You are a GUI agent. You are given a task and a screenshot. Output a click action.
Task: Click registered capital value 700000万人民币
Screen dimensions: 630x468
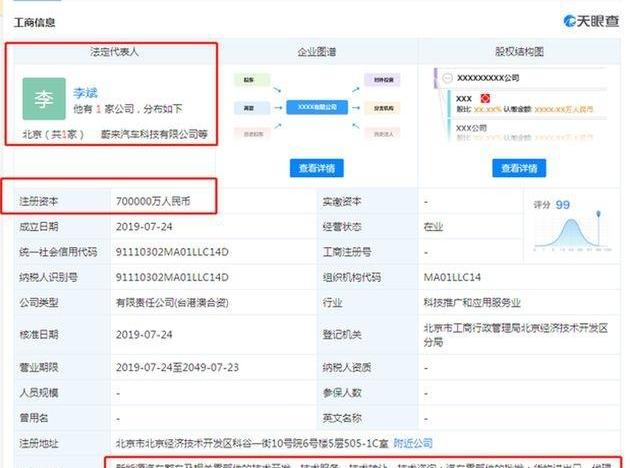pos(153,201)
